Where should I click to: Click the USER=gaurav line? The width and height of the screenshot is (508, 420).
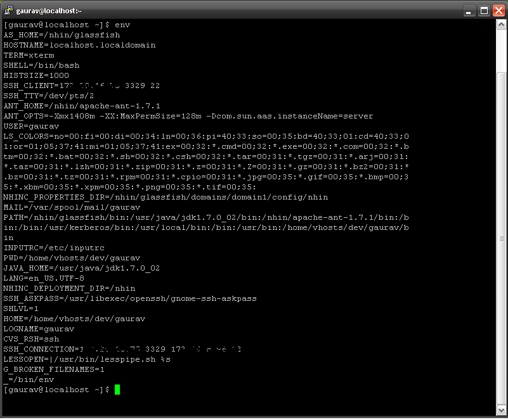(30, 126)
